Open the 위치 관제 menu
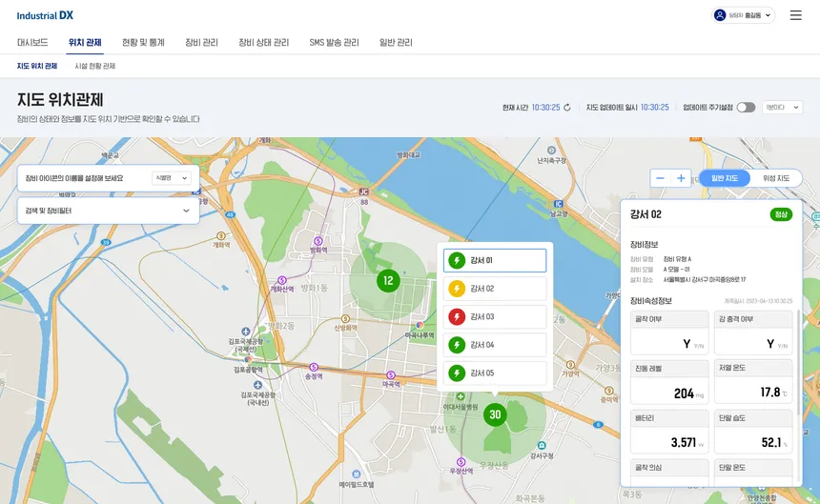Screen dimensions: 820x504 pos(85,42)
